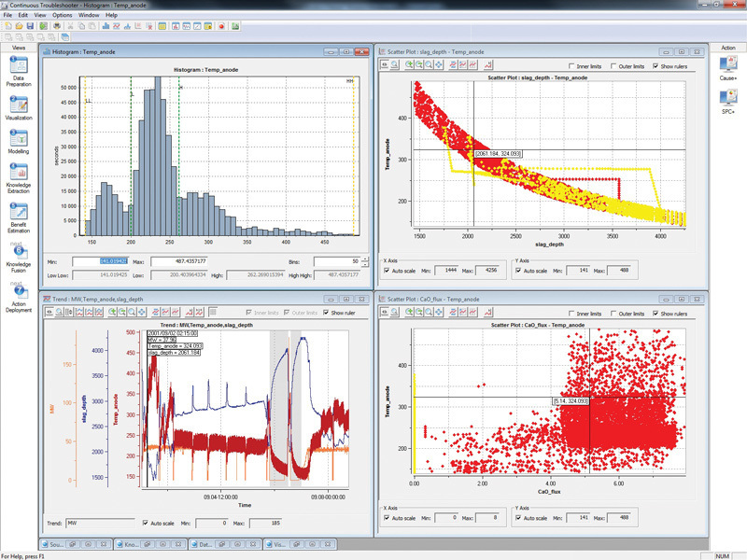The width and height of the screenshot is (747, 560).
Task: Click the histogram Min value field
Action: tap(98, 262)
